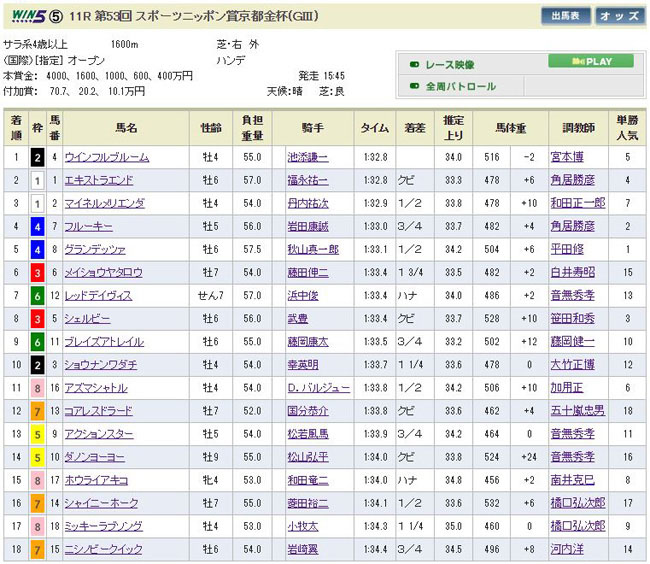Click the black frame 2 swatch for ウインフルブルーム
The width and height of the screenshot is (650, 564).
38,157
